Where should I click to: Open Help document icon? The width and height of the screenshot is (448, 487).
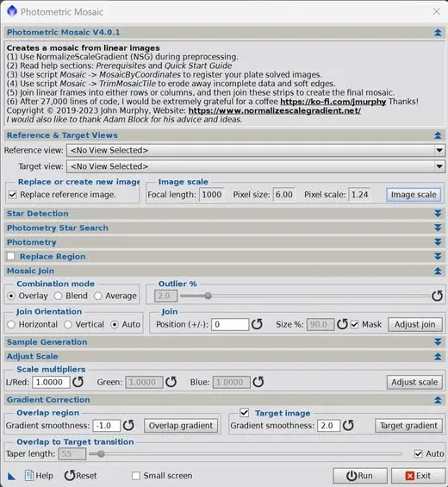point(29,476)
